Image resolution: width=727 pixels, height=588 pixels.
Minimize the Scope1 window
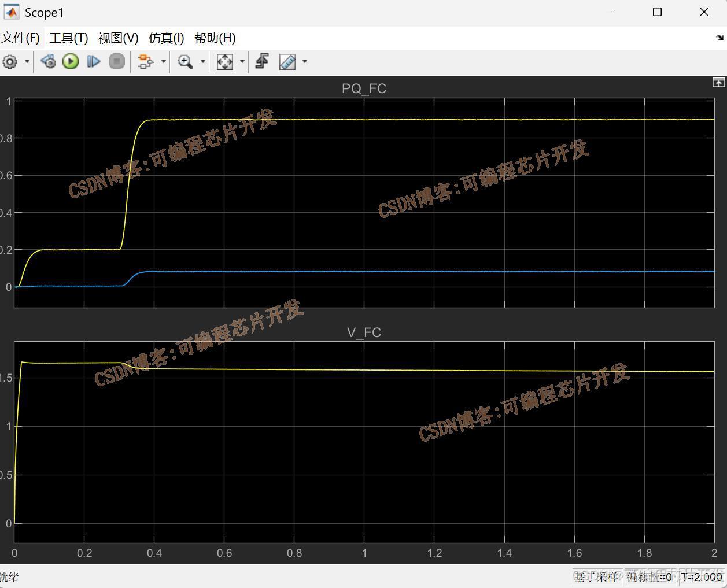click(611, 12)
